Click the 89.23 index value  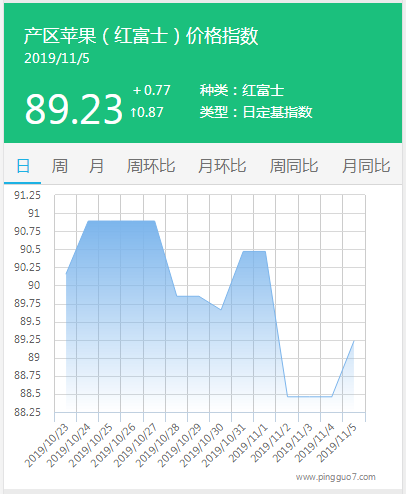(x=74, y=109)
